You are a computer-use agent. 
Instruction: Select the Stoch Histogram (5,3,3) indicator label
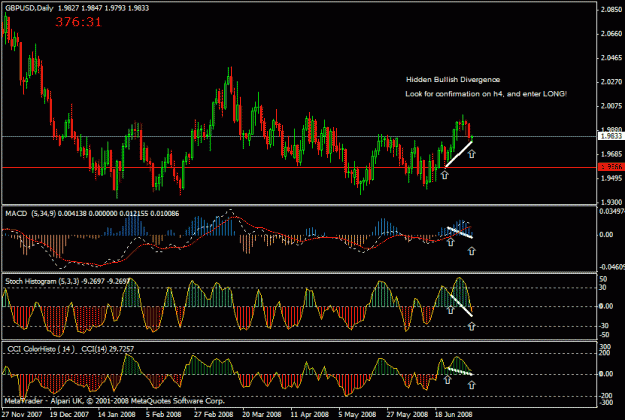click(x=43, y=281)
